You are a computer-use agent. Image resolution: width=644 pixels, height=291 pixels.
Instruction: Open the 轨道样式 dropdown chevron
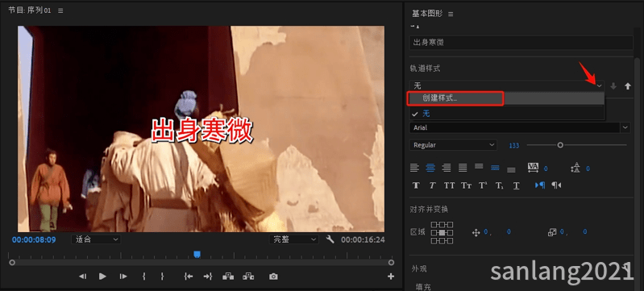click(x=599, y=86)
